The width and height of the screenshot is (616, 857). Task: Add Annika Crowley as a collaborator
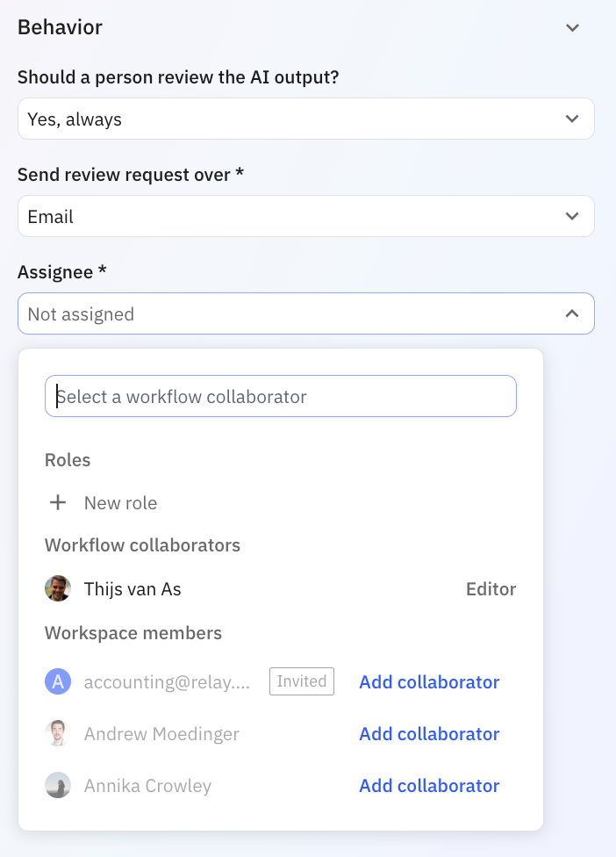point(429,786)
